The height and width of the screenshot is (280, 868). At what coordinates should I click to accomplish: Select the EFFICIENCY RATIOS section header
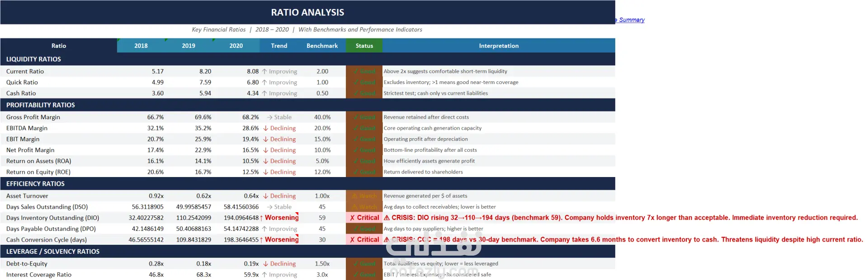(307, 184)
